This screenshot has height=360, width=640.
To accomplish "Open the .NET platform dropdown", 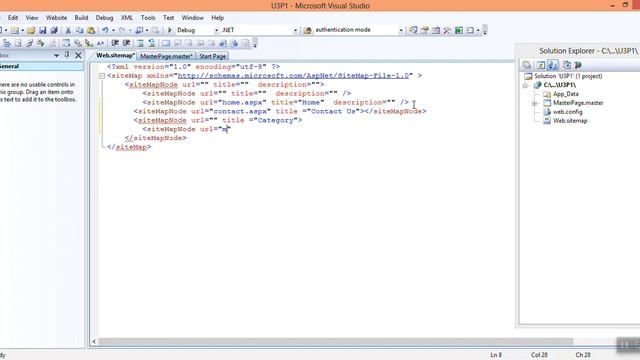I will coord(295,30).
